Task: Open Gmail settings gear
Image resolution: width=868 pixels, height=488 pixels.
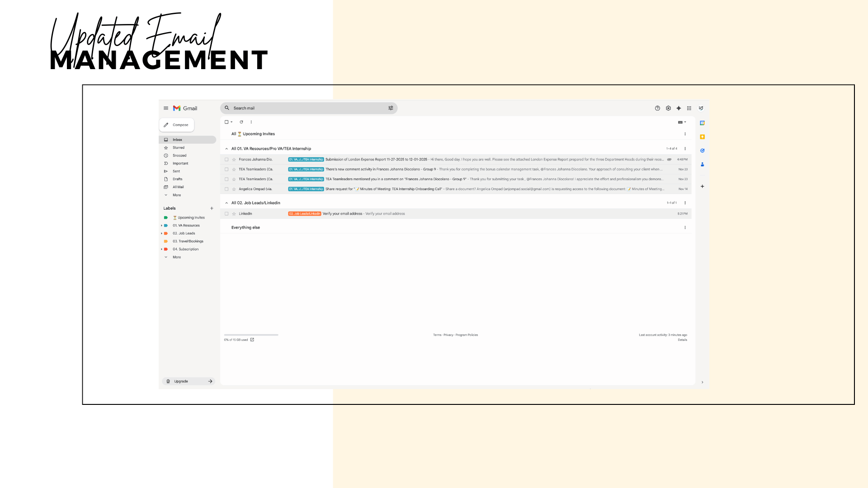Action: point(668,108)
